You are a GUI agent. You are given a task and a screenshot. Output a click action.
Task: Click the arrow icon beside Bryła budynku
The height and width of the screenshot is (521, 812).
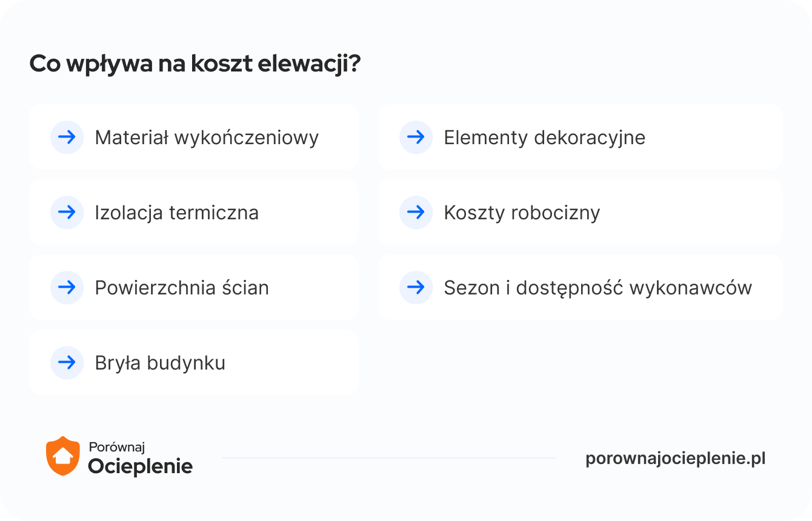click(67, 363)
